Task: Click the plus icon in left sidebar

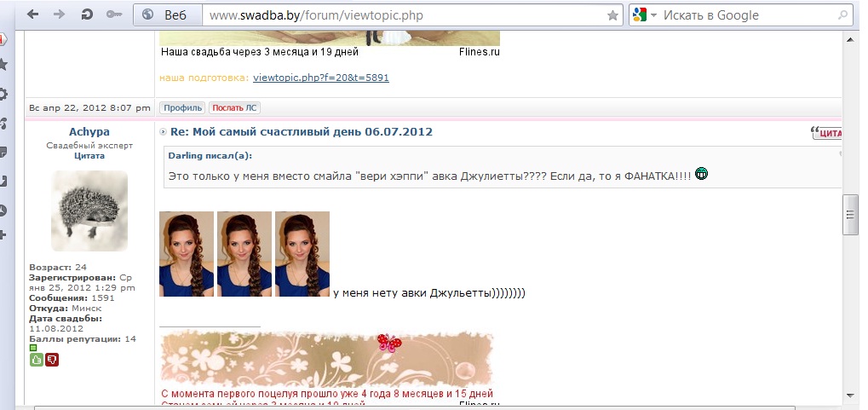Action: (x=3, y=234)
